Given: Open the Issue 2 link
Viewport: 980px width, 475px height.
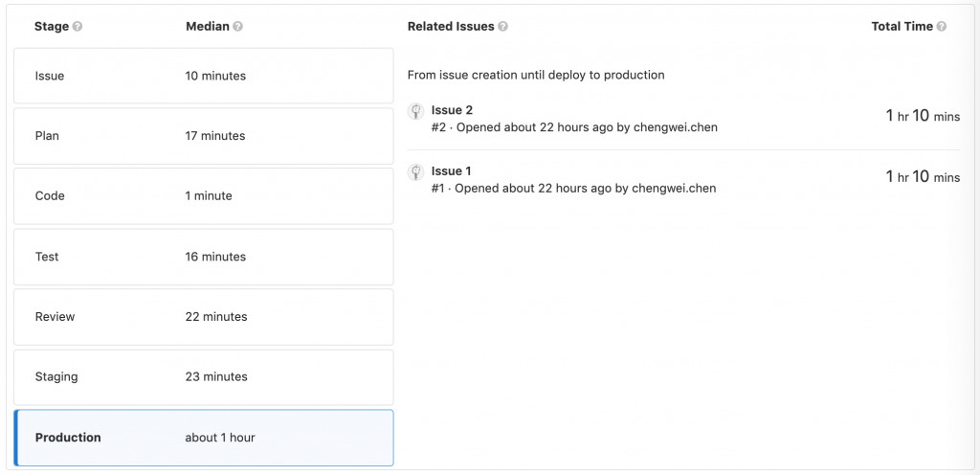Looking at the screenshot, I should click(452, 110).
